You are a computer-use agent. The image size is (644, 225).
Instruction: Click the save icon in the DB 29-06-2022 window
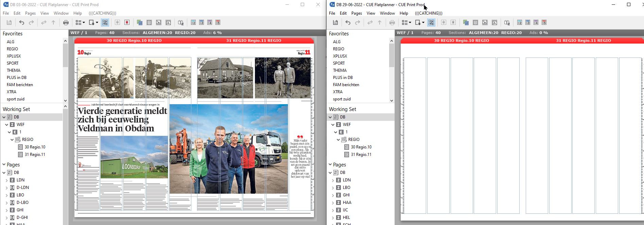click(335, 22)
